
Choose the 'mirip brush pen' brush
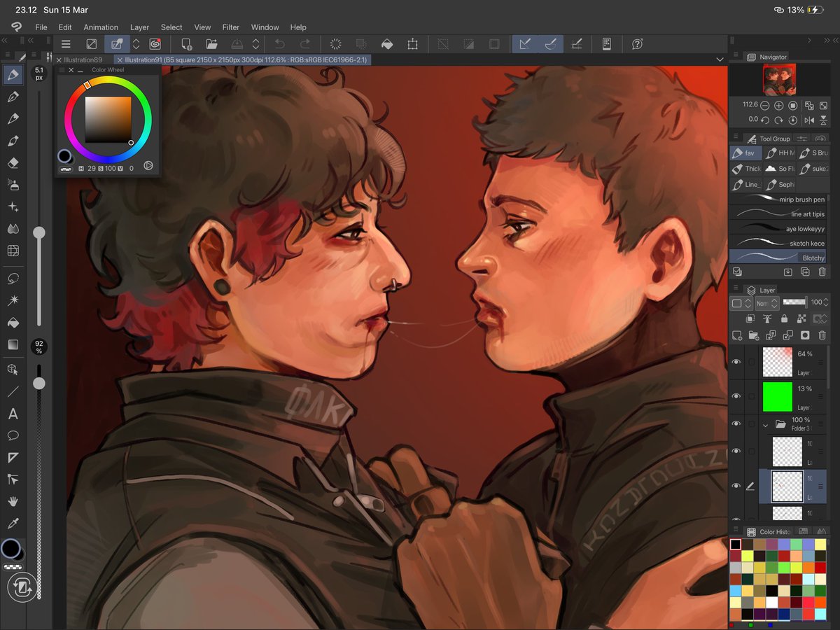(x=778, y=199)
